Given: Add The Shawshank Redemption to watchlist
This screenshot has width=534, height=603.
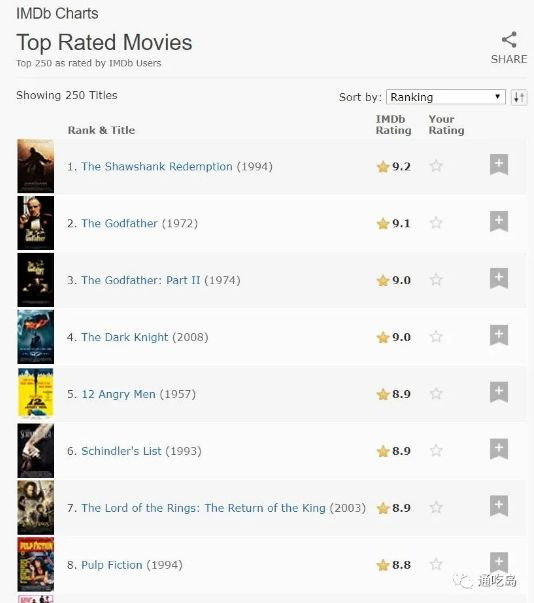Looking at the screenshot, I should (x=499, y=165).
